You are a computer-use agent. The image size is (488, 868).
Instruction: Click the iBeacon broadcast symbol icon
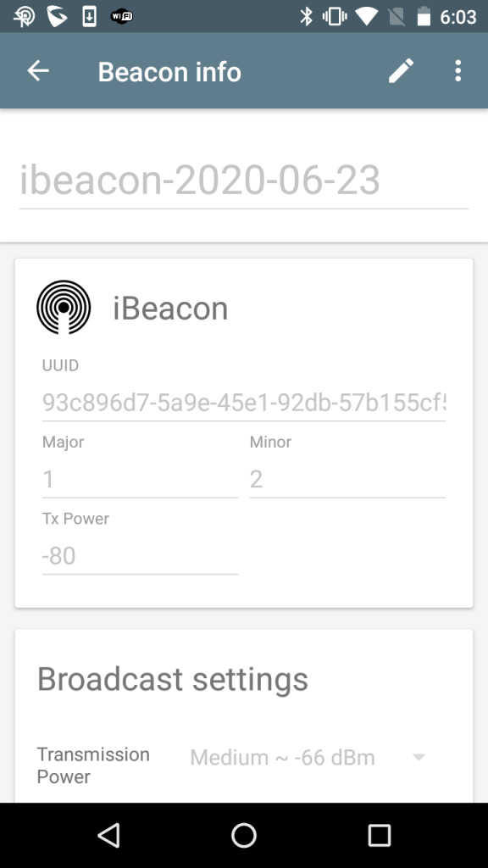63,307
